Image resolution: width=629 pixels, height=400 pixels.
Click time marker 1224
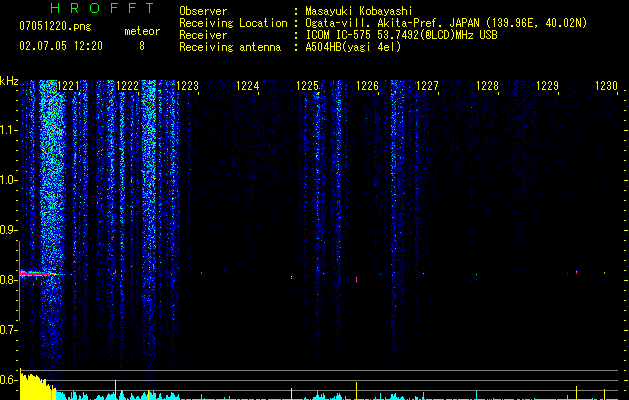(x=248, y=86)
